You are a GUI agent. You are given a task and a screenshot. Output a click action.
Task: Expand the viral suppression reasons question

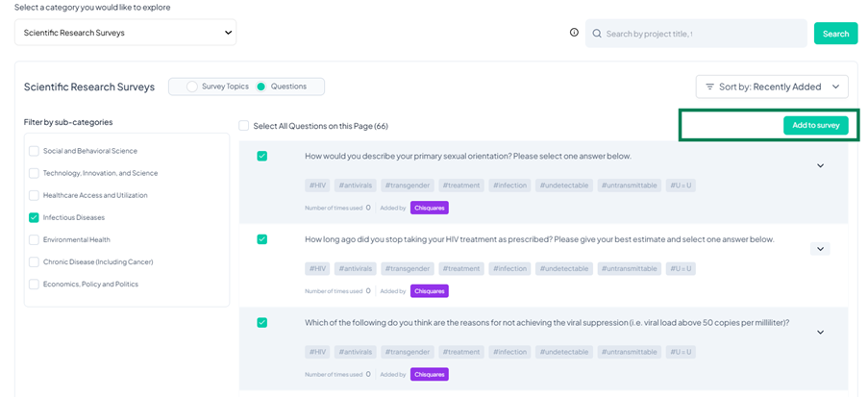pyautogui.click(x=820, y=333)
